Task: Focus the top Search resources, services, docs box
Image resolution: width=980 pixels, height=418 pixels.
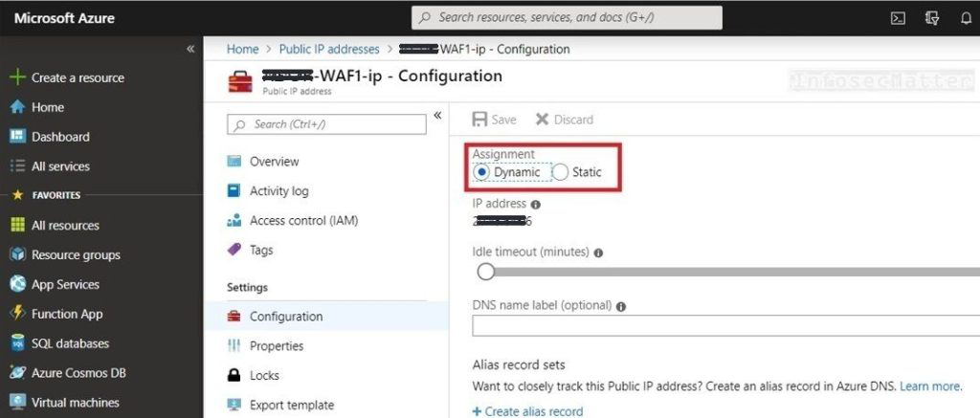Action: pyautogui.click(x=567, y=17)
